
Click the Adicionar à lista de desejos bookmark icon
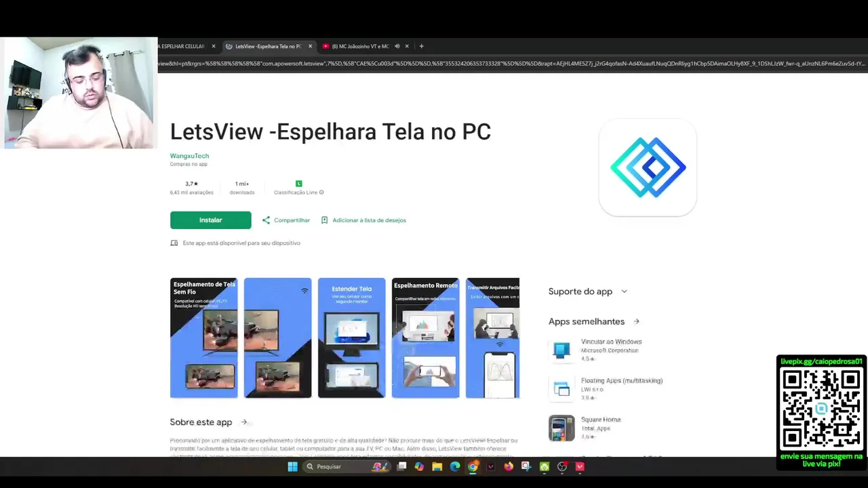[324, 220]
